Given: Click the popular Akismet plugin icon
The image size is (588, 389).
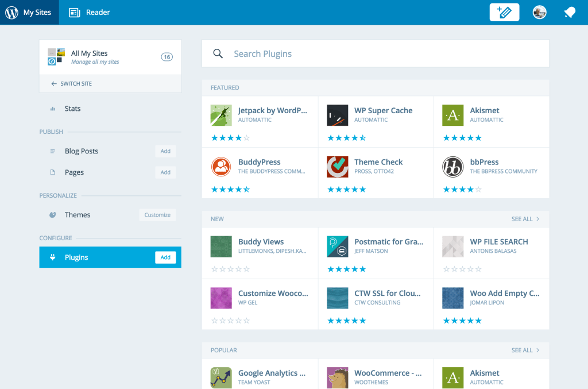Looking at the screenshot, I should [453, 378].
